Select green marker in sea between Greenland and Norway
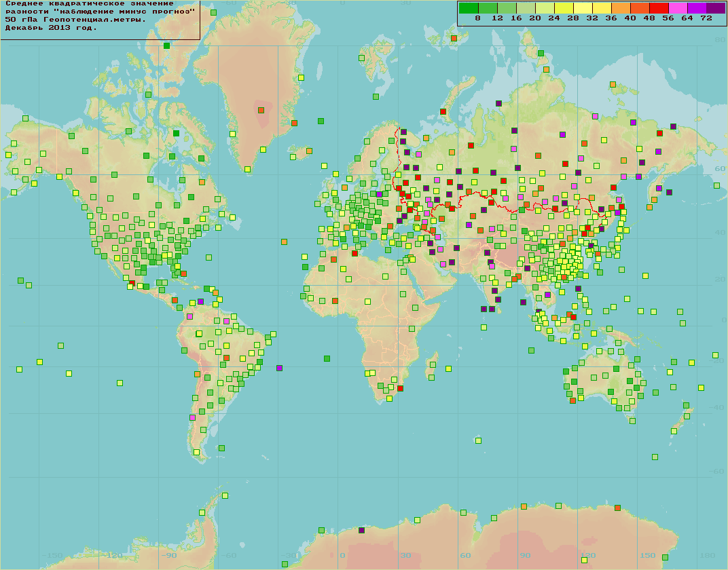The image size is (728, 570). 321,121
